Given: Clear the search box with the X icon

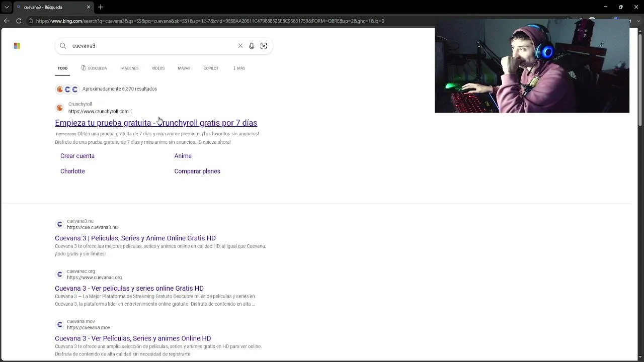Looking at the screenshot, I should point(240,46).
